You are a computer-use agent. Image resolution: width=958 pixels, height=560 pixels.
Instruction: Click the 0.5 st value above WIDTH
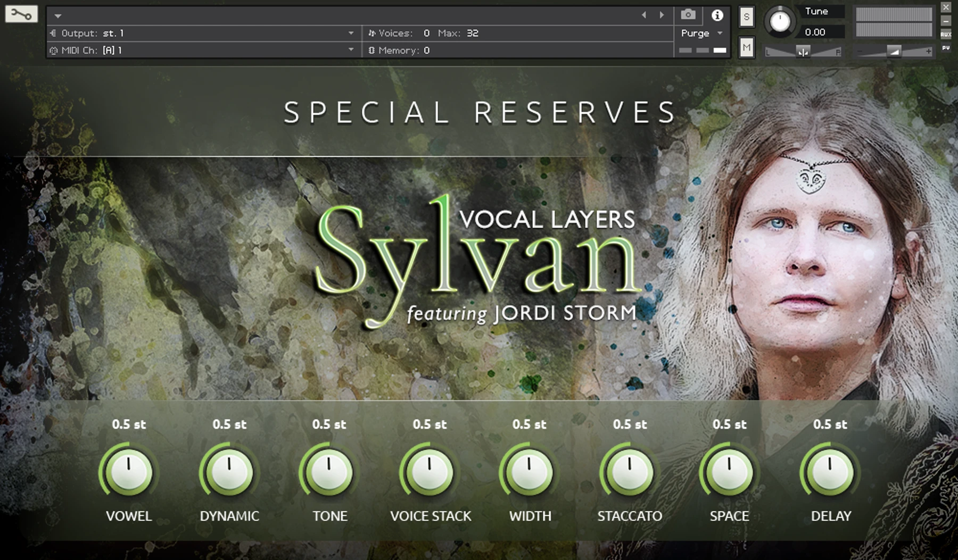[529, 424]
